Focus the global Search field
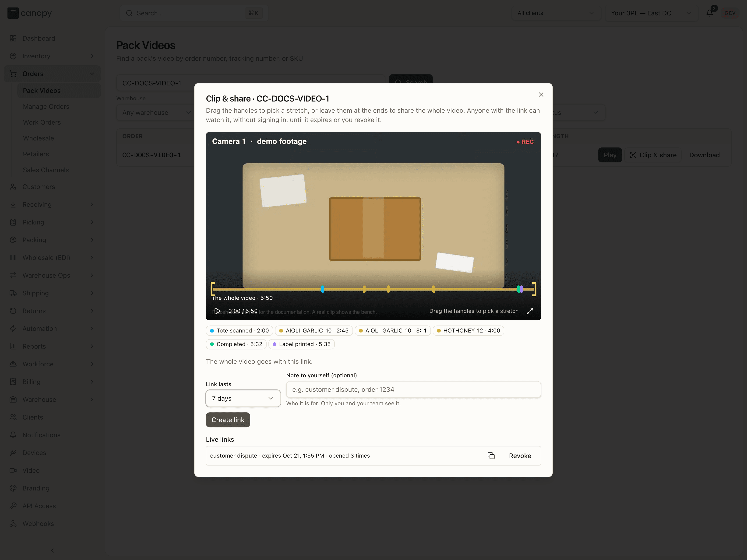747x560 pixels. coord(194,13)
